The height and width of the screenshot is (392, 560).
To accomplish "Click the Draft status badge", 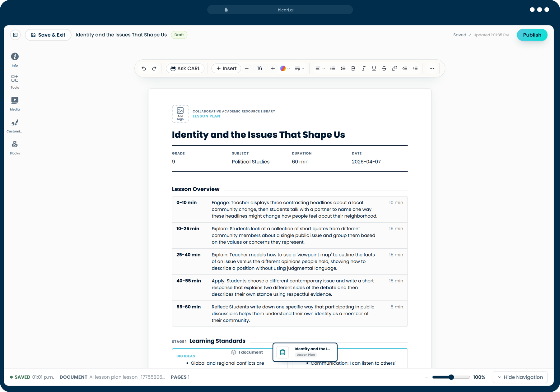I will (179, 35).
